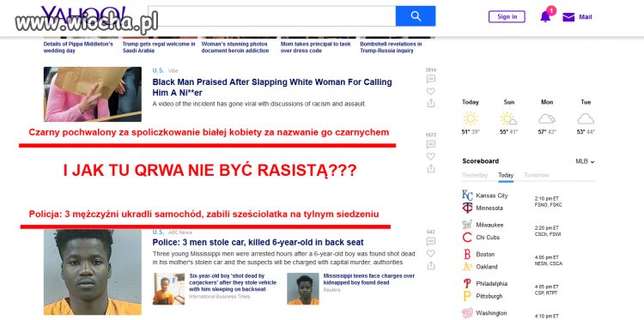This screenshot has width=644, height=320.
Task: Click thumbnail beside Mississippi teens story
Action: tap(303, 289)
